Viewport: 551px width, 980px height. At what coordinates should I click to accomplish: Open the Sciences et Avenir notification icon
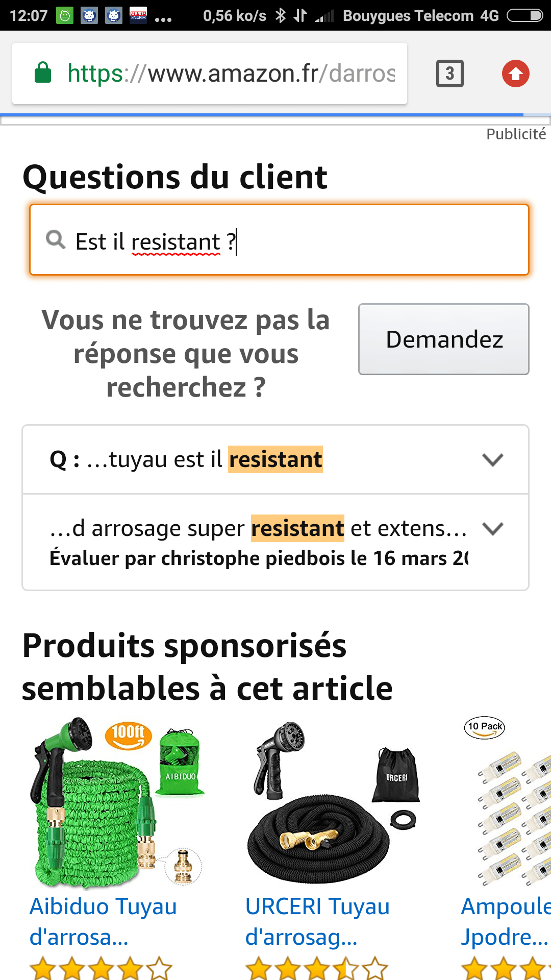(139, 15)
